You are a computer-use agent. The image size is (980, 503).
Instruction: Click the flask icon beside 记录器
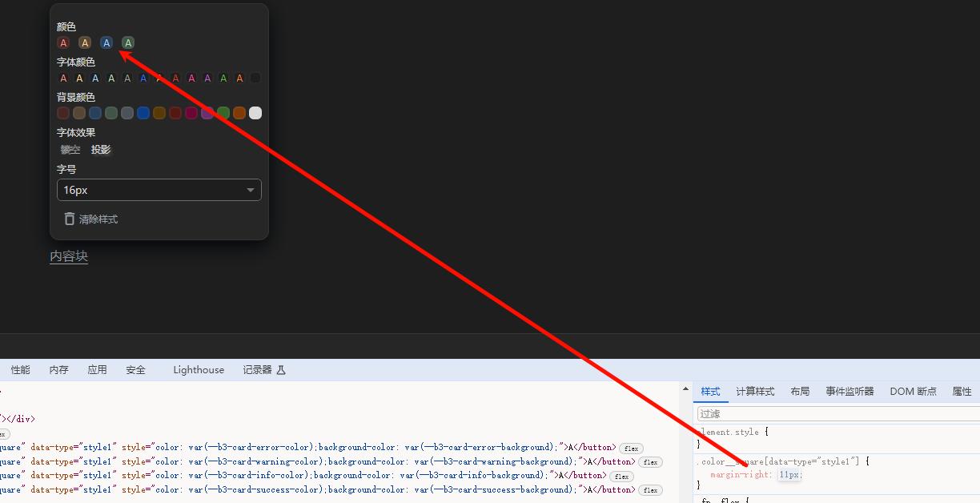(281, 370)
